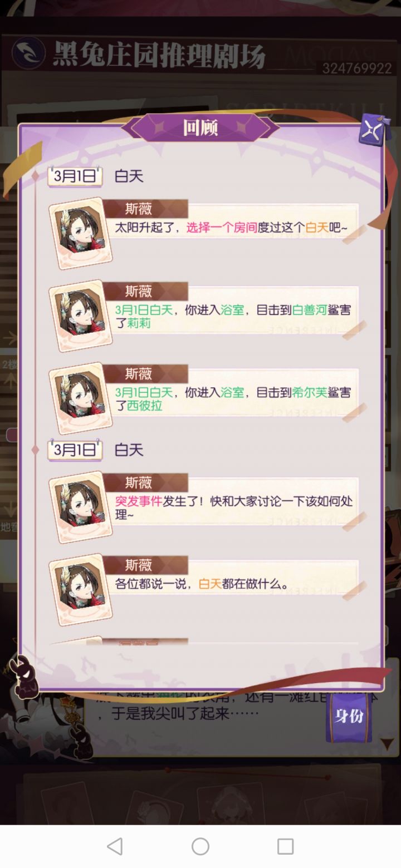Screen dimensions: 401x868
Task: Tap the highlighted name 希尔芙
Action: (x=310, y=392)
